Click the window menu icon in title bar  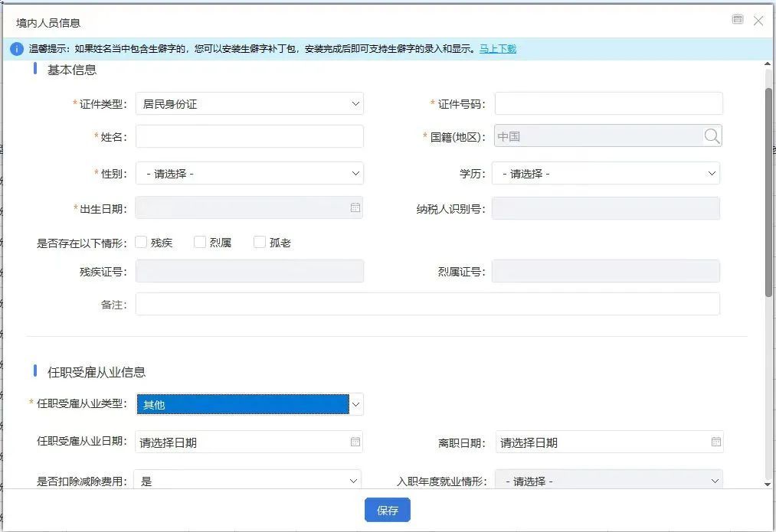[x=738, y=19]
